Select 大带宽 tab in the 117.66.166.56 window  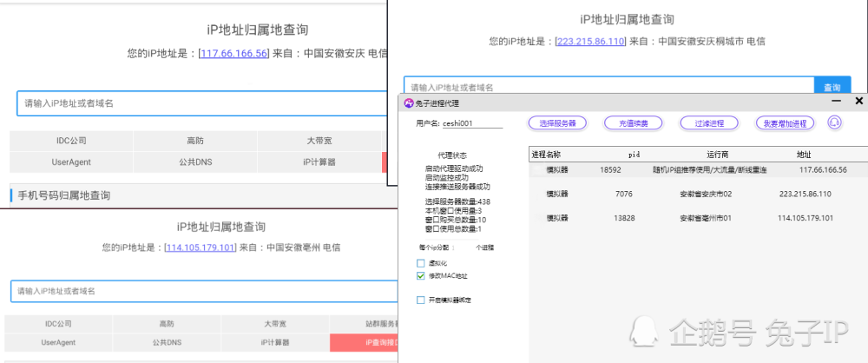click(x=319, y=141)
